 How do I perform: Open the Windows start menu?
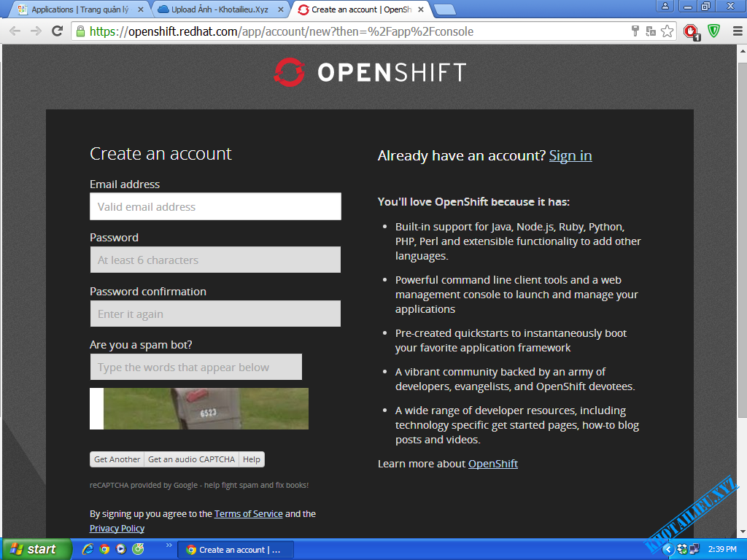[35, 549]
